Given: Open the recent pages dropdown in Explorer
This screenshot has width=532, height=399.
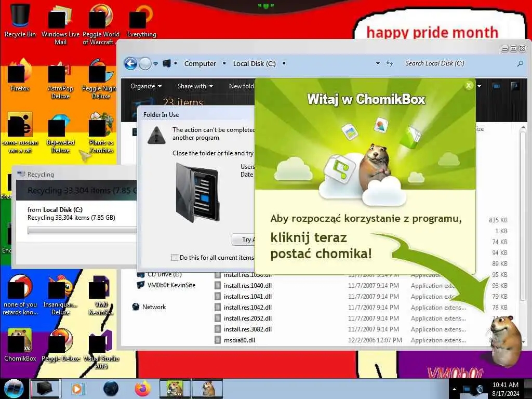Looking at the screenshot, I should [x=155, y=64].
